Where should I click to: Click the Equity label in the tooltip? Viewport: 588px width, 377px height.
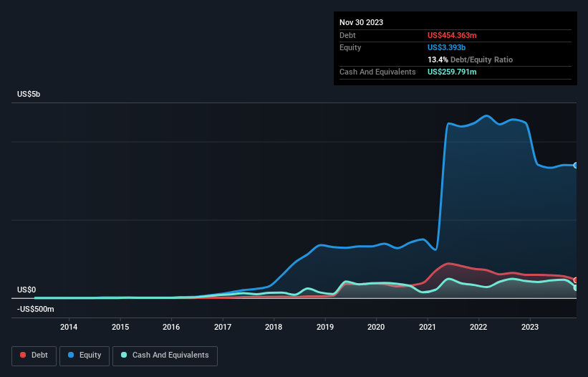350,47
